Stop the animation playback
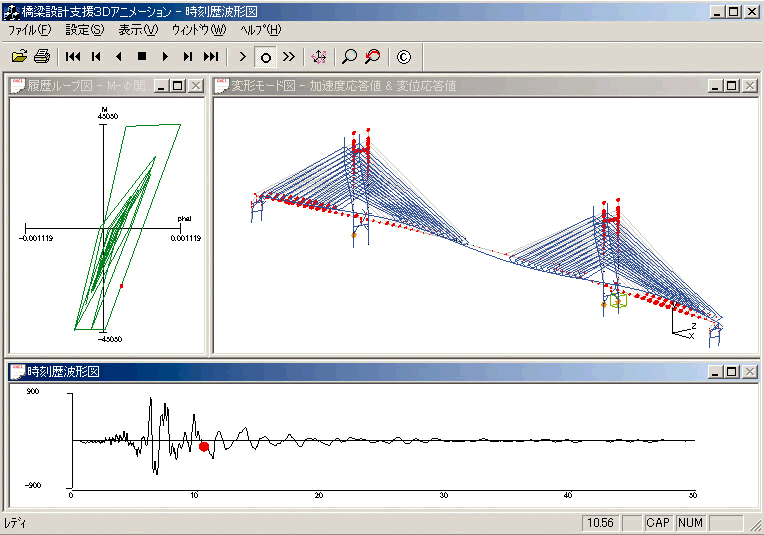This screenshot has height=535, width=764. pos(142,57)
